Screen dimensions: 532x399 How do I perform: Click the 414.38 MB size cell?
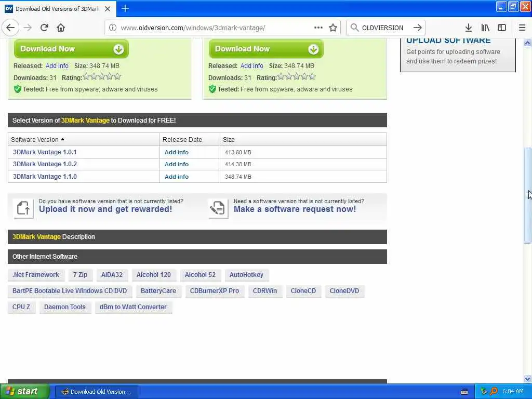point(303,164)
